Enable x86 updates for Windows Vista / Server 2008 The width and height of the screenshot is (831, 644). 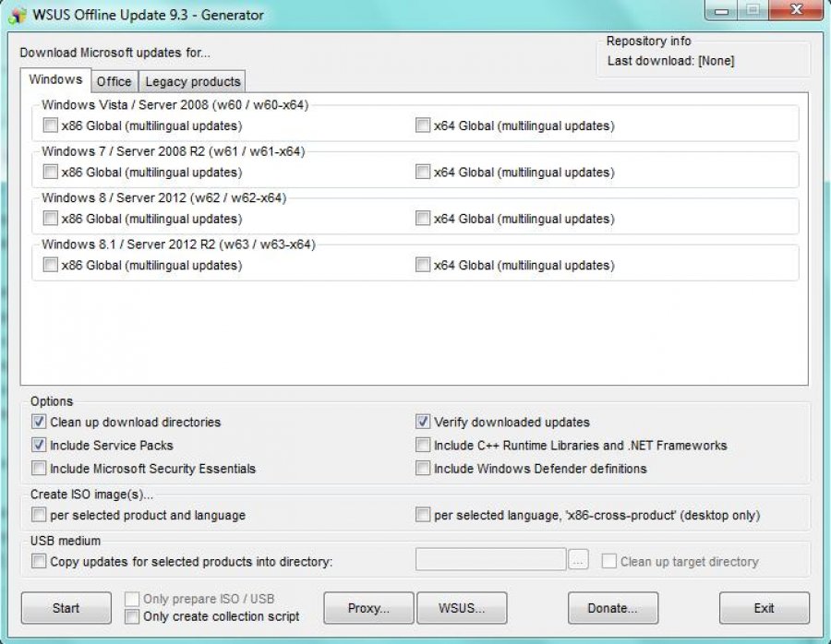51,125
